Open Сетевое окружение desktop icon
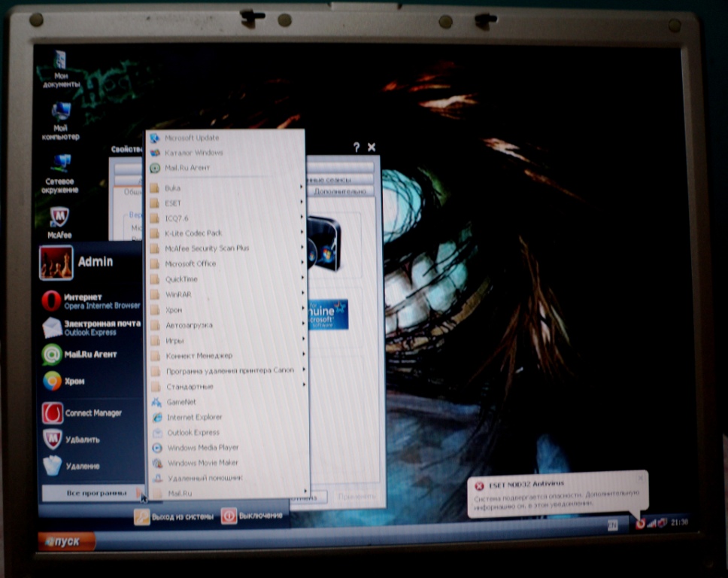 point(60,173)
